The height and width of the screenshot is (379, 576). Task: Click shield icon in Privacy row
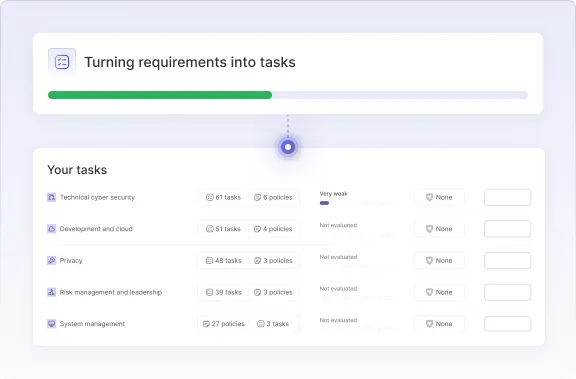point(429,260)
